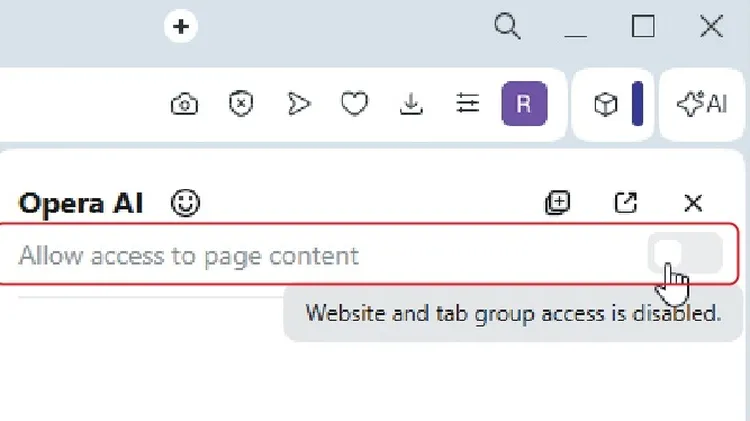
Task: Click the send-to-Flow arrow icon
Action: tap(297, 104)
